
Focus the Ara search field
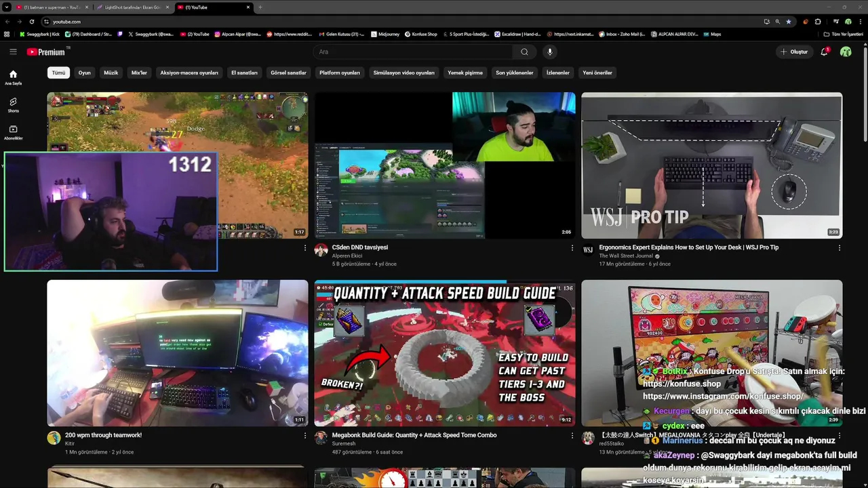coord(413,52)
